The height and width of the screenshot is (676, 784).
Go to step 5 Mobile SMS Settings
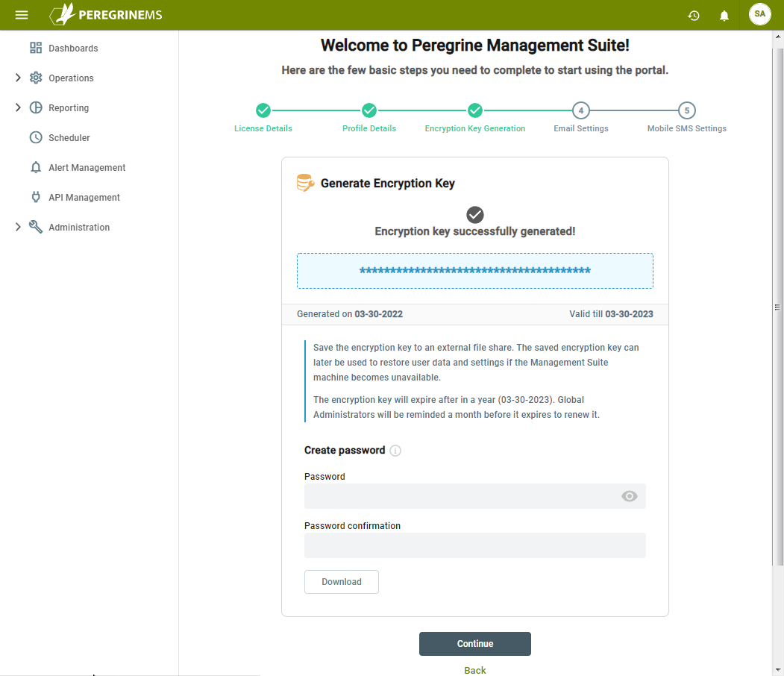click(x=686, y=110)
